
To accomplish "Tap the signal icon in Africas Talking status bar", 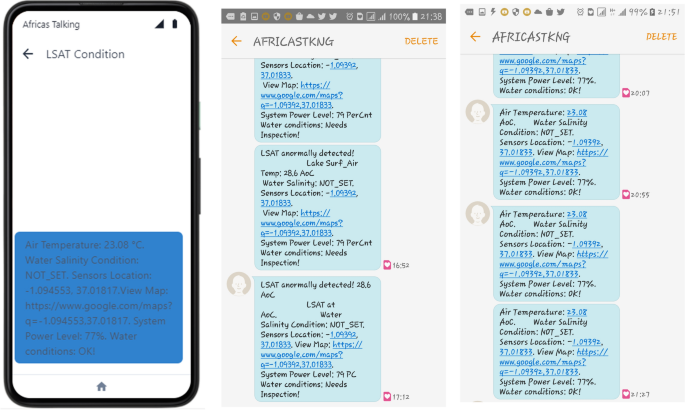I will [159, 24].
